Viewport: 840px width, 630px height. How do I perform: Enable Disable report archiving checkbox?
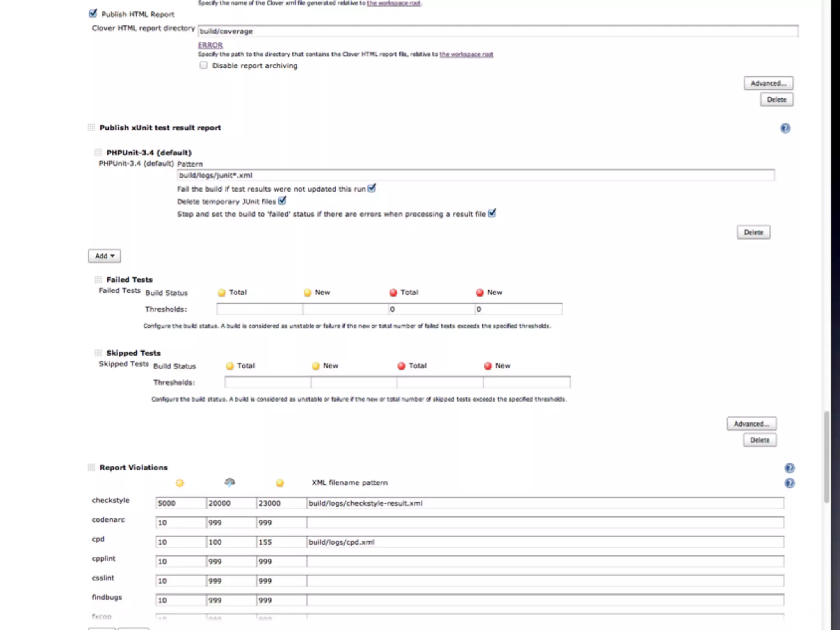click(203, 66)
